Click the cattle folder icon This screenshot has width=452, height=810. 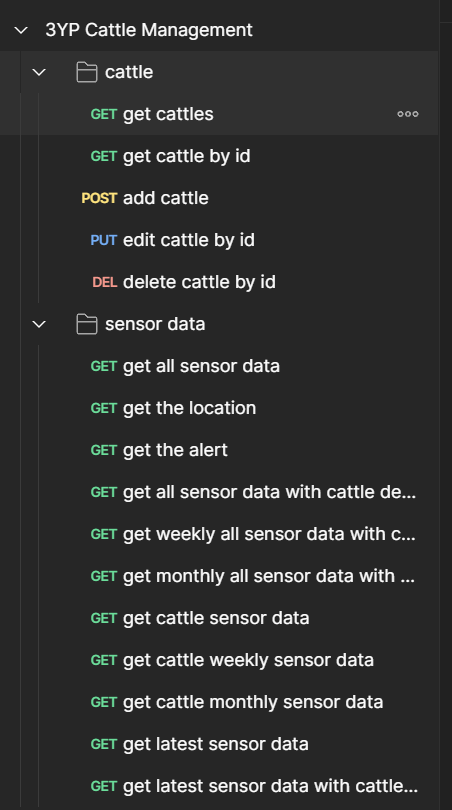87,72
